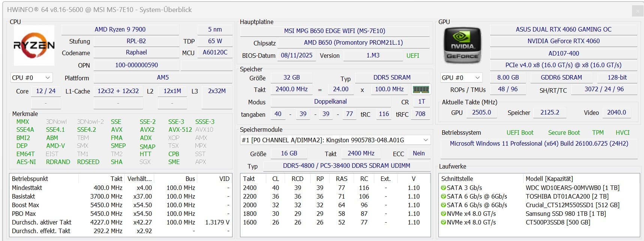The image size is (644, 241).
Task: Click the AES-NI feature label
Action: tap(26, 162)
